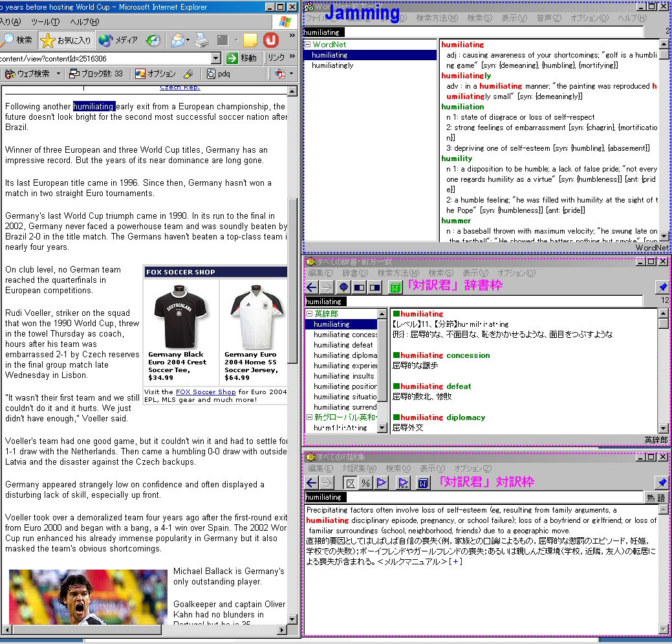
Task: Toggle the crossed-box button in 対訳枠 toolbar
Action: [351, 483]
